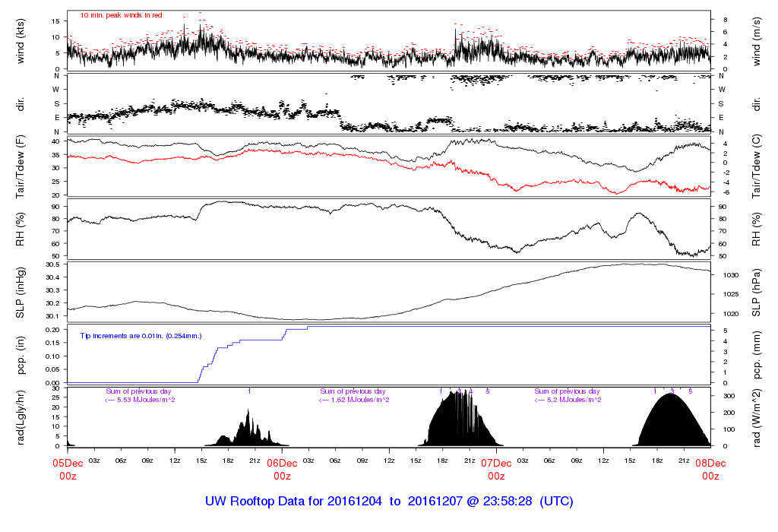Click the "5.2 MJoules/m^2" radiation sum

[x=574, y=400]
